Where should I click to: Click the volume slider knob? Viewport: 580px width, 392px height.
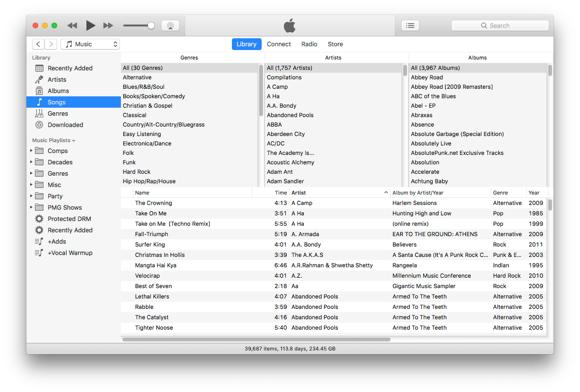coord(151,26)
